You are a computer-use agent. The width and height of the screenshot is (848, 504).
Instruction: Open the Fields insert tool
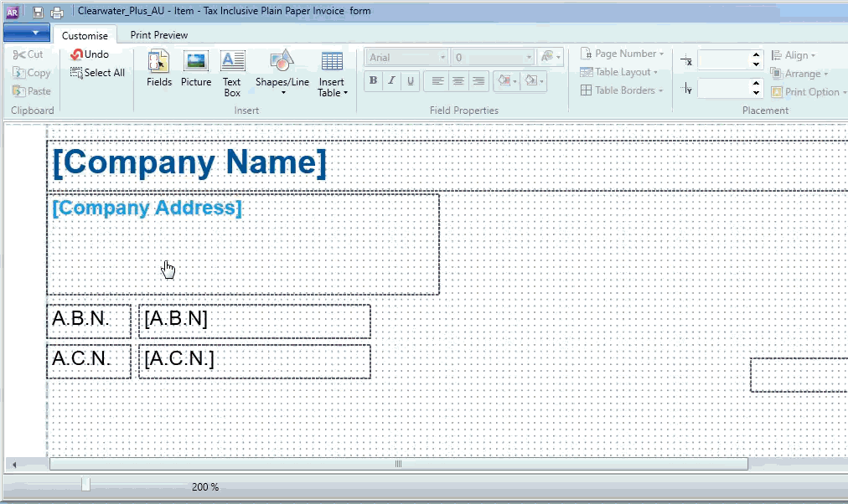pyautogui.click(x=158, y=68)
